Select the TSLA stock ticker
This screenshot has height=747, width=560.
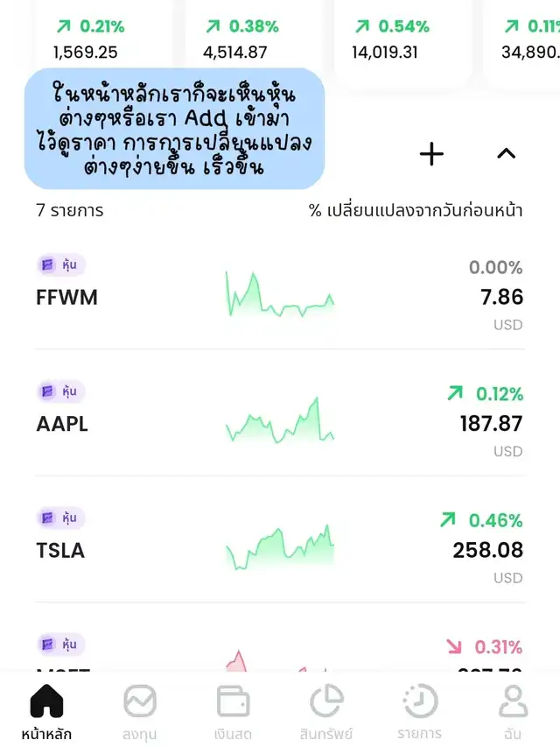[x=60, y=551]
